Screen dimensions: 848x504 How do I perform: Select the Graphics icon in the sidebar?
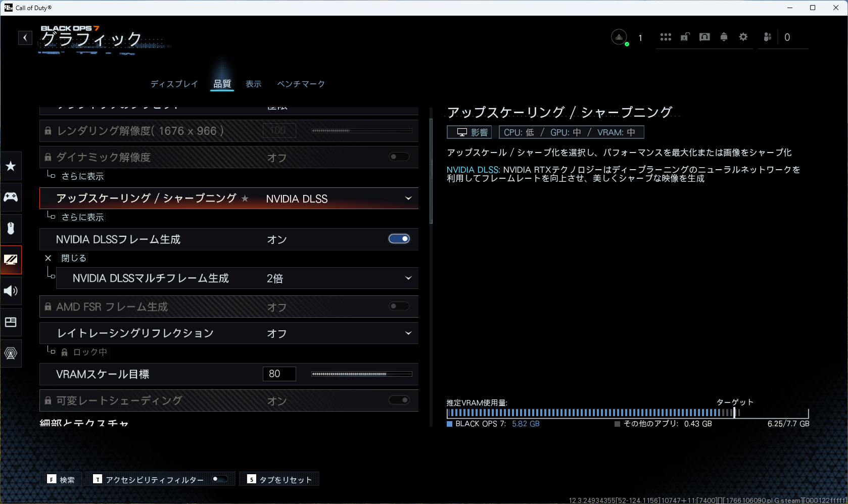pyautogui.click(x=11, y=260)
